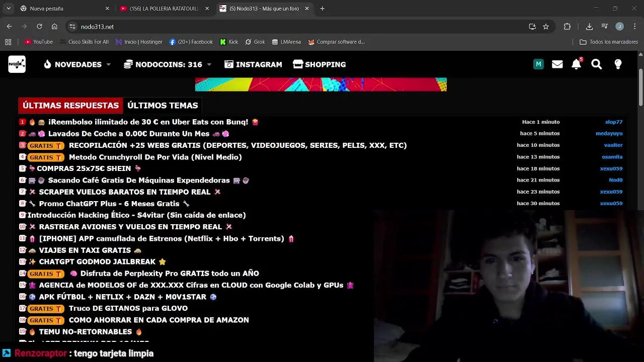
Task: Open a new browser tab
Action: [x=323, y=9]
